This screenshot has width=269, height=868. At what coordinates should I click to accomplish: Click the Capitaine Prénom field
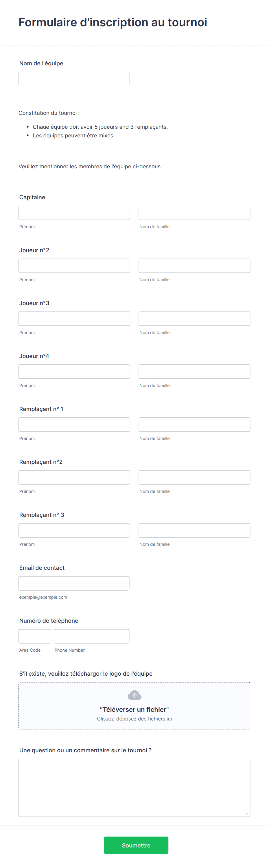[74, 212]
